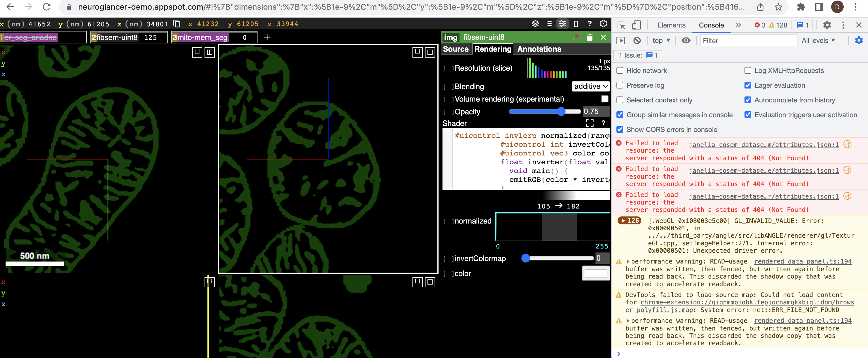Open the All levels dropdown
Viewport: 868px width, 358px height.
coord(818,40)
